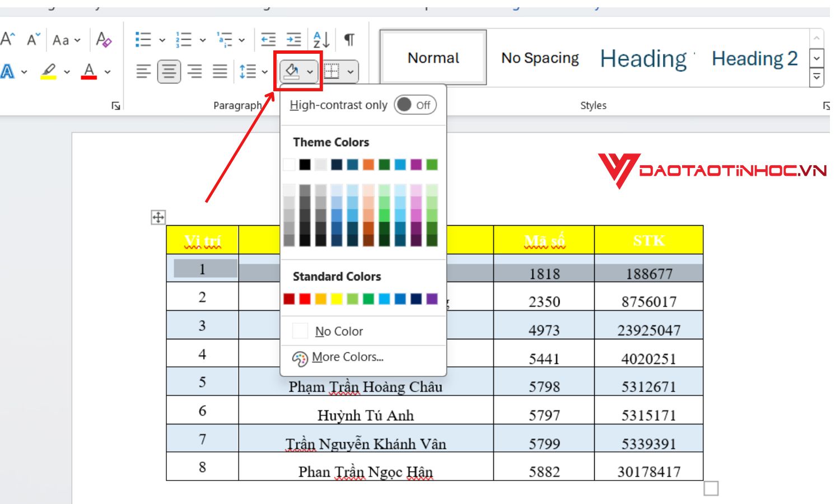Pick white in Theme Colors top row

pos(289,165)
